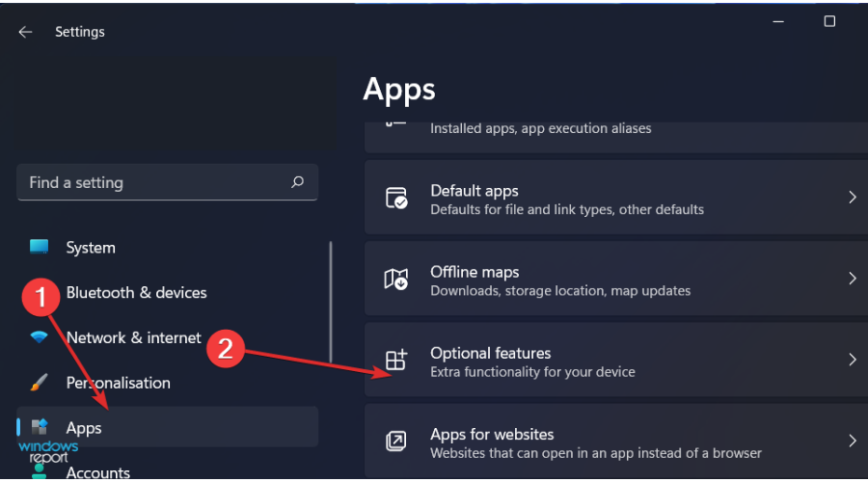
Task: Click the search magnifier icon
Action: [x=297, y=181]
